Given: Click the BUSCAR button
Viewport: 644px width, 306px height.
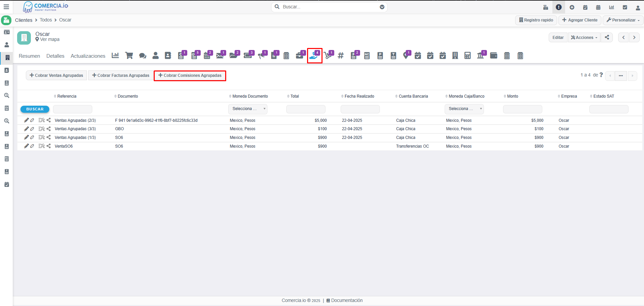Looking at the screenshot, I should coord(35,109).
